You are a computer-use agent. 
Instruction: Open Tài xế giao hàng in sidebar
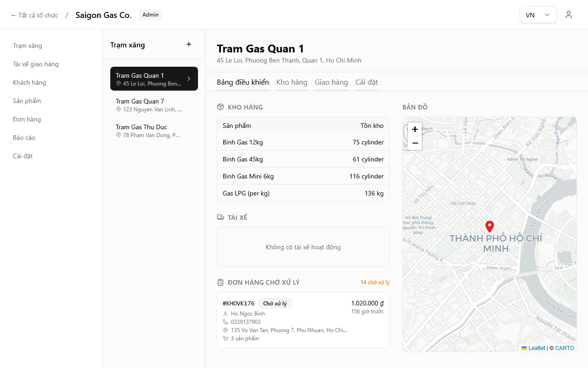click(x=36, y=64)
